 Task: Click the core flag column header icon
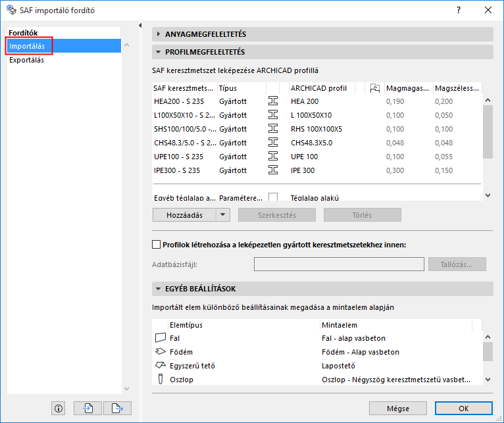click(375, 88)
